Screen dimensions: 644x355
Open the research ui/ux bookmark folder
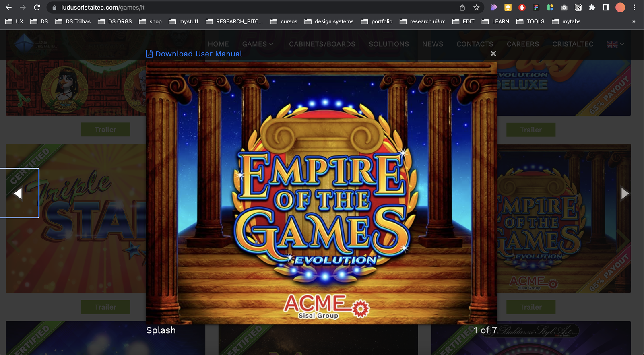point(422,21)
